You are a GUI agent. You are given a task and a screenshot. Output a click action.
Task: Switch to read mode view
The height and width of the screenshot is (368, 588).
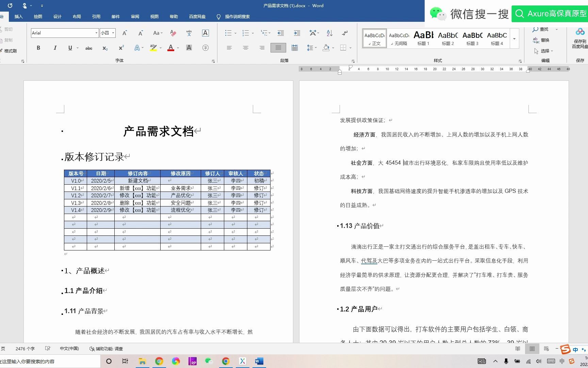518,349
